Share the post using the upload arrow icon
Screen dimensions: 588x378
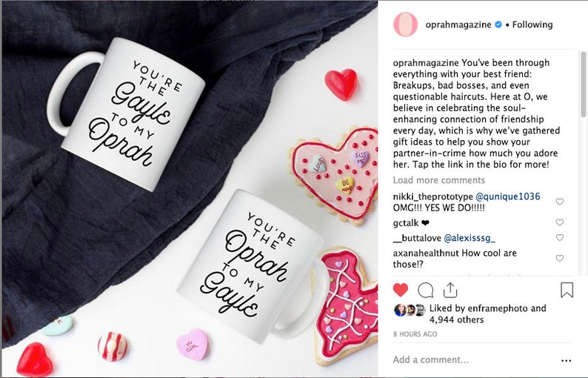[450, 290]
